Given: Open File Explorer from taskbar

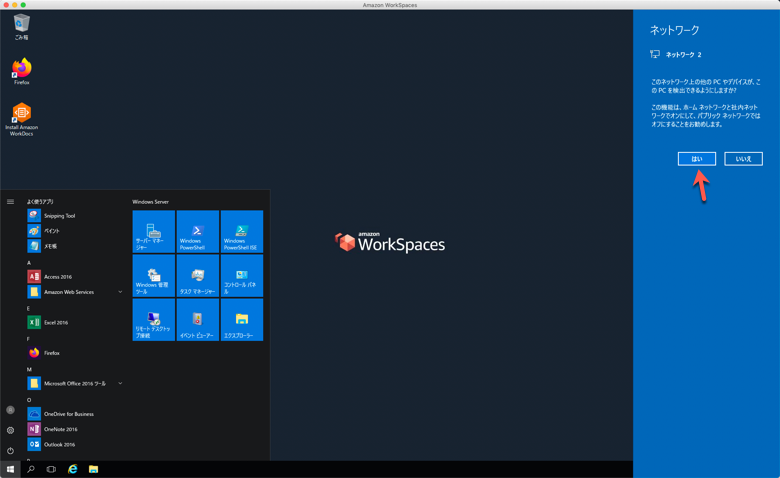Looking at the screenshot, I should [94, 469].
